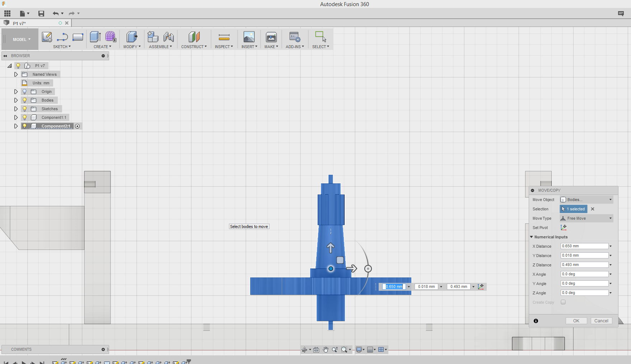This screenshot has width=631, height=364.
Task: Open the SKETCH menu
Action: tap(62, 47)
